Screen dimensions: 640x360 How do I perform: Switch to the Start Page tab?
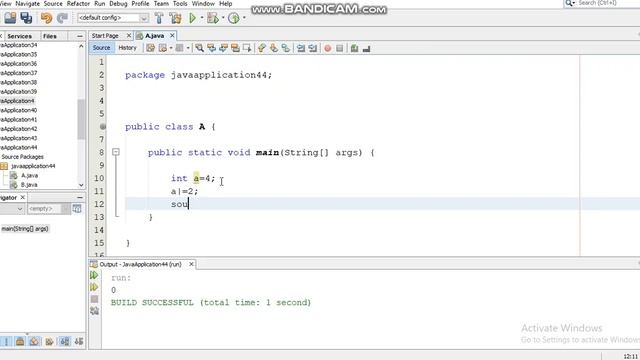point(105,36)
